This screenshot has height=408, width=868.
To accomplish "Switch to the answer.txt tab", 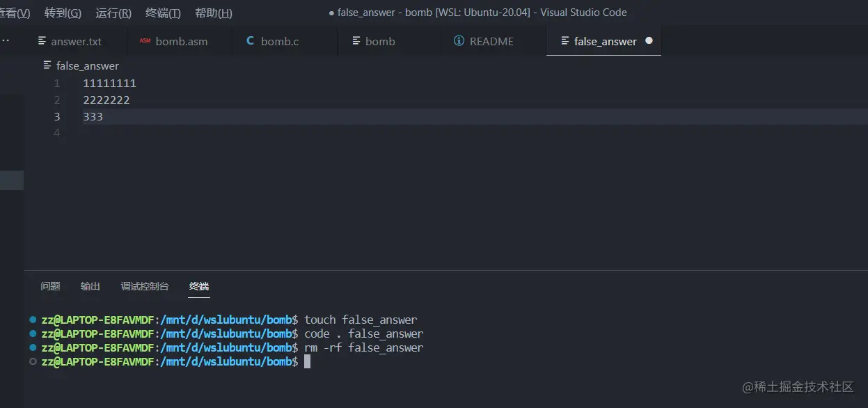I will point(77,41).
